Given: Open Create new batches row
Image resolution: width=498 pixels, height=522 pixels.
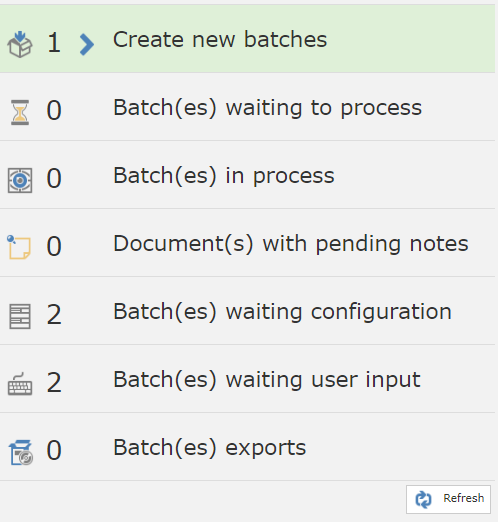Looking at the screenshot, I should [x=247, y=39].
